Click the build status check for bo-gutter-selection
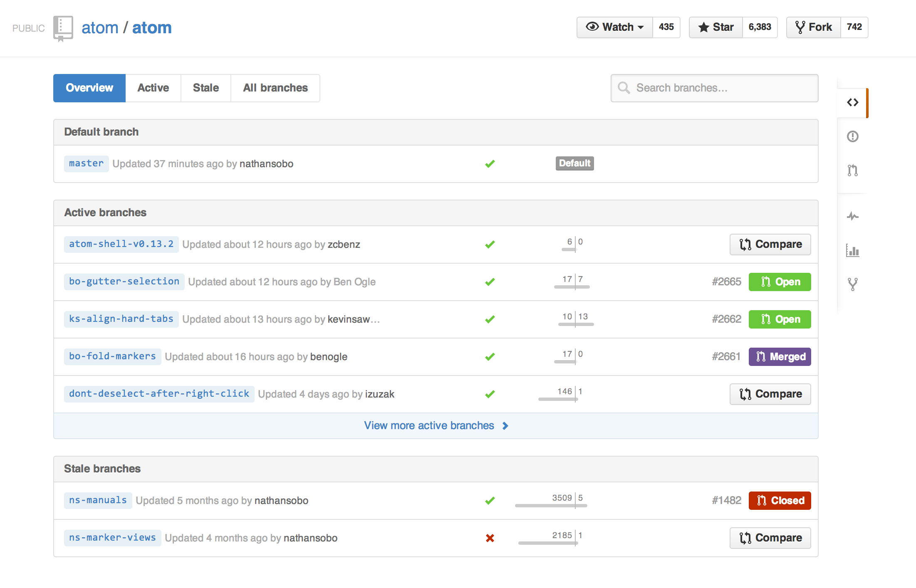The width and height of the screenshot is (916, 588). coord(490,282)
